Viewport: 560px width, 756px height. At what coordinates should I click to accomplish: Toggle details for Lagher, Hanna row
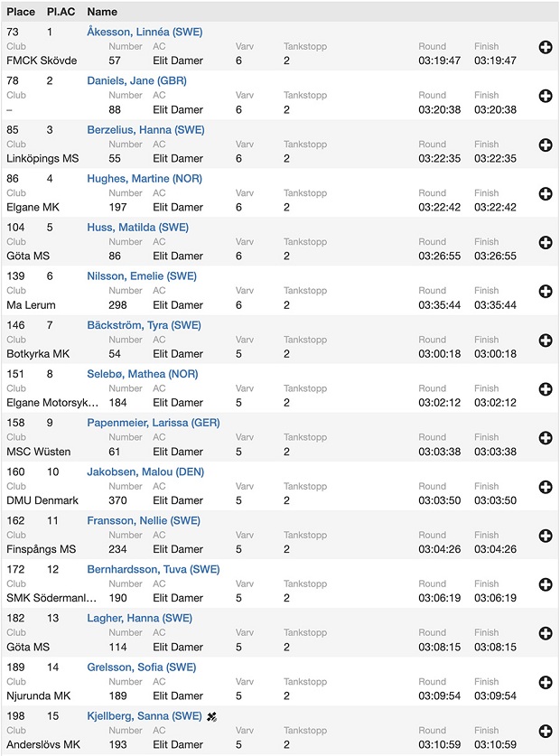coord(545,634)
